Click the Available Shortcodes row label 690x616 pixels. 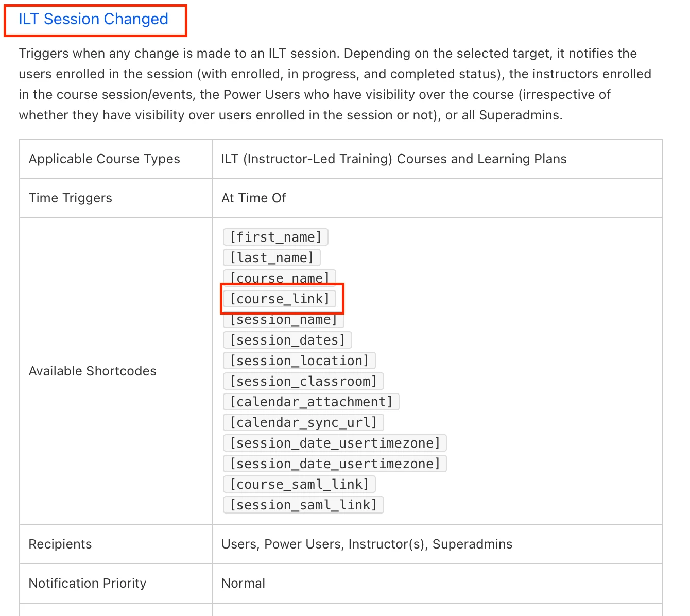tap(93, 371)
